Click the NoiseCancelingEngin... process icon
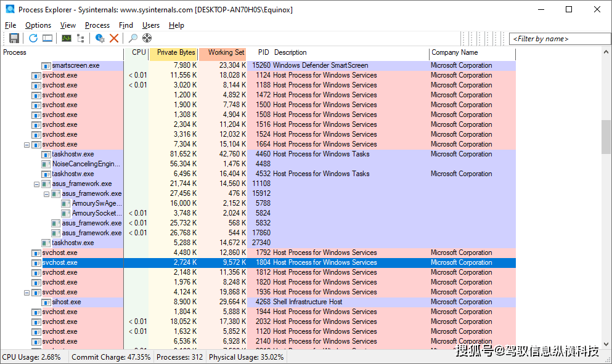 click(46, 164)
